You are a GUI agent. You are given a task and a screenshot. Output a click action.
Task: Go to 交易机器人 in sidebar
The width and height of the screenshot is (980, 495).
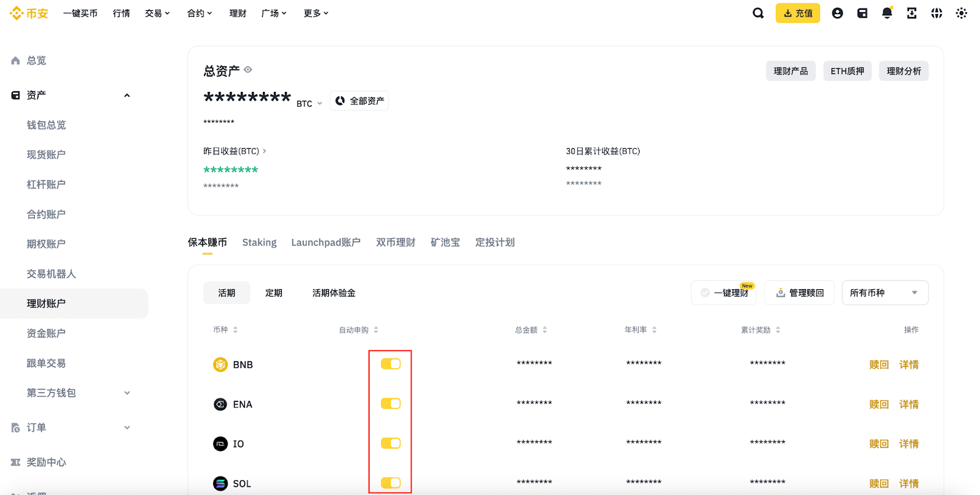(51, 274)
